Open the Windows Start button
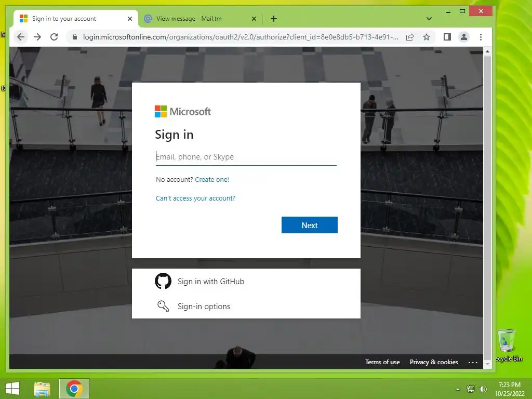Image resolution: width=532 pixels, height=399 pixels. coord(12,389)
